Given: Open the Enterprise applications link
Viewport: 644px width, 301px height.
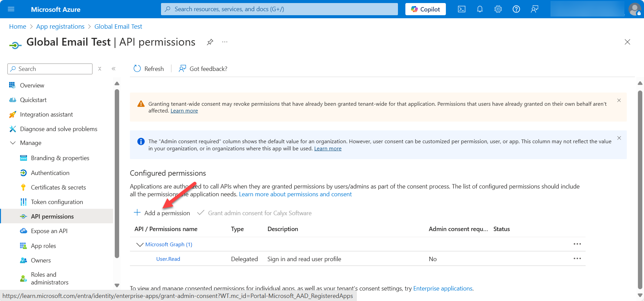Looking at the screenshot, I should click(442, 289).
